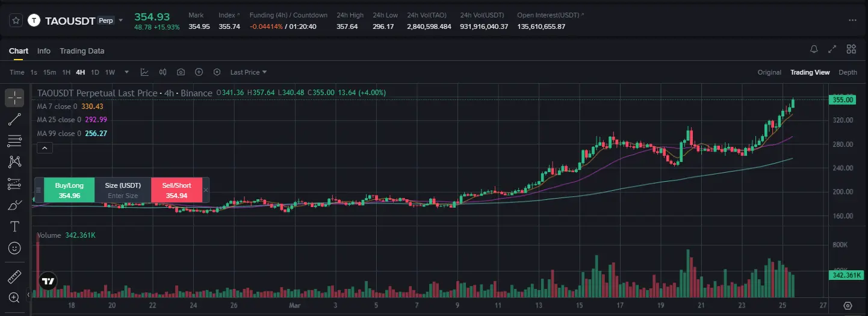Screen dimensions: 868x316
Task: Click the MA 25 close indicator legend
Action: (x=72, y=120)
